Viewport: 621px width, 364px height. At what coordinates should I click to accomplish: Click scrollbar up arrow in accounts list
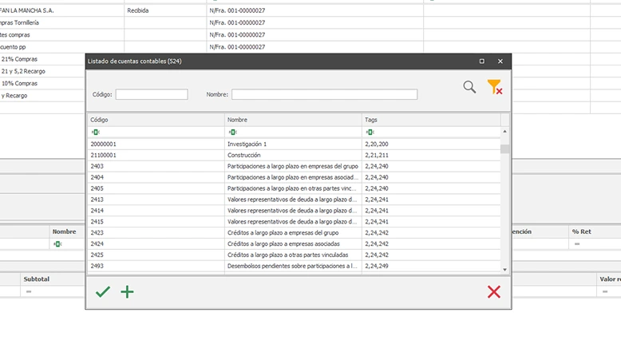[x=505, y=131]
